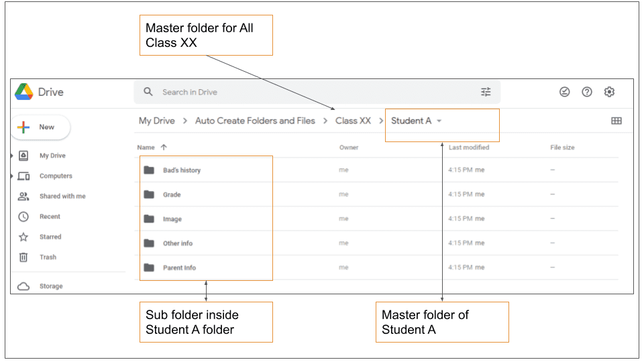
Task: Open search filter options icon
Action: [486, 93]
